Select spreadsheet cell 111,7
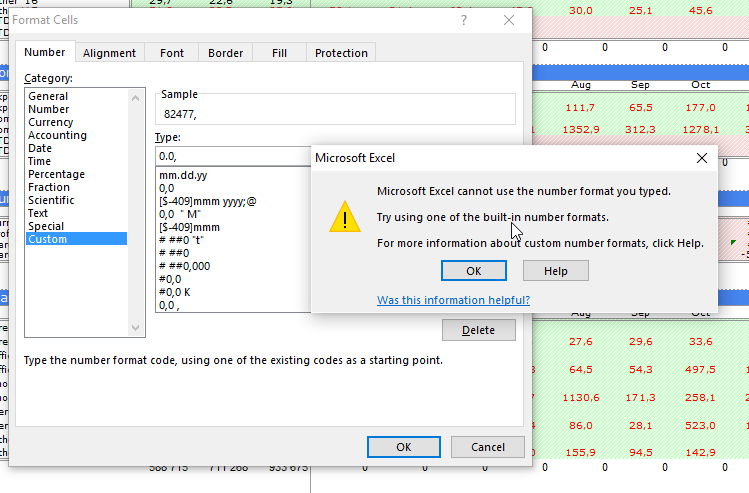The width and height of the screenshot is (749, 493). pyautogui.click(x=580, y=107)
